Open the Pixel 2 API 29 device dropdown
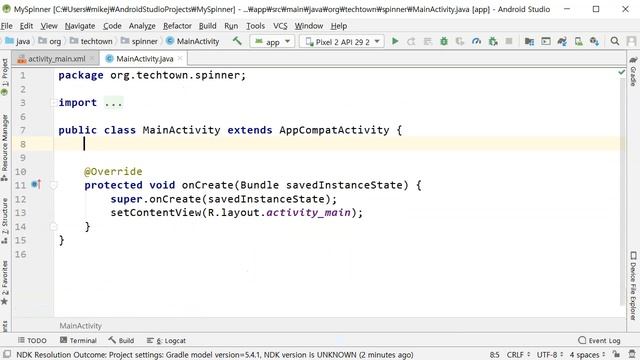The width and height of the screenshot is (640, 360). coord(342,42)
